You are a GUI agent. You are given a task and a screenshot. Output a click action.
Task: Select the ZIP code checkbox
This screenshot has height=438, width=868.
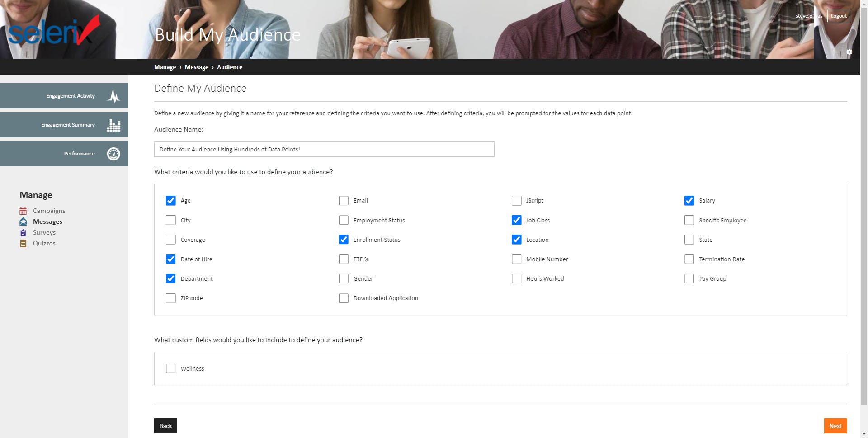(x=170, y=298)
